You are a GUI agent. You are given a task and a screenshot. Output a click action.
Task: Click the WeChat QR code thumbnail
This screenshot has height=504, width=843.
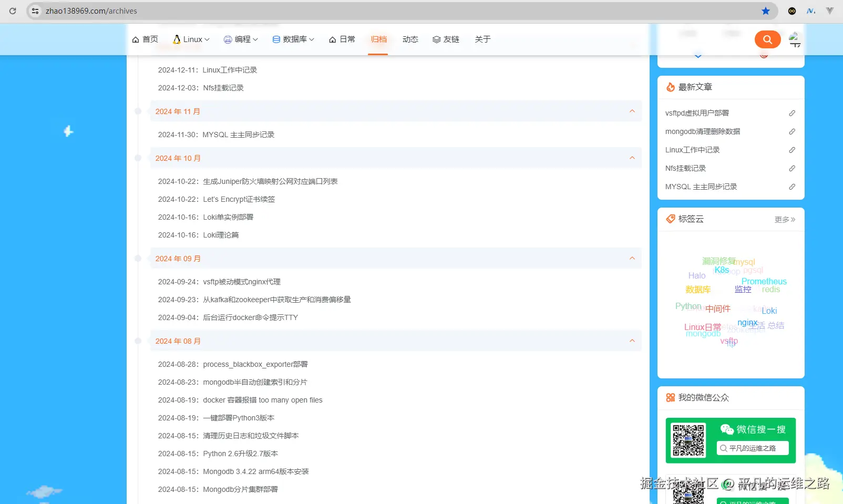click(x=688, y=440)
